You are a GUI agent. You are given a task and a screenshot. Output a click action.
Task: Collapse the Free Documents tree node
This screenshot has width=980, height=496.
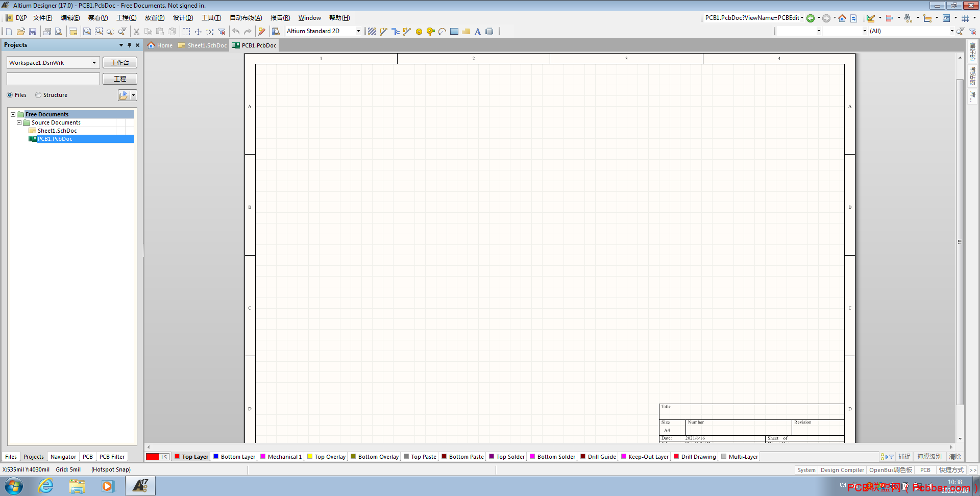pyautogui.click(x=13, y=114)
